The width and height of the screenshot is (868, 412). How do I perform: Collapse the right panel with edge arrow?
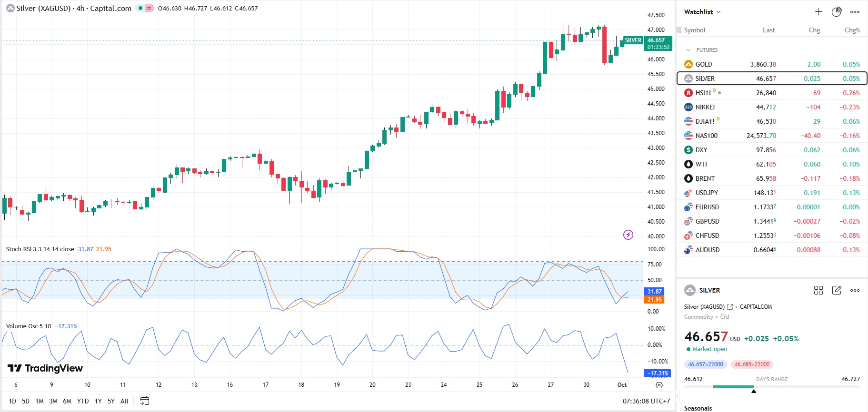678,395
